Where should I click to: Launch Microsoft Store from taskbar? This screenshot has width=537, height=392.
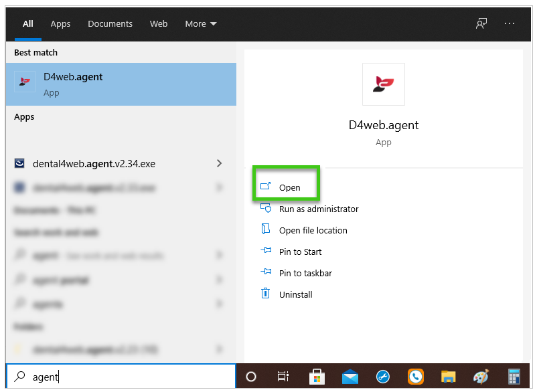tap(317, 377)
